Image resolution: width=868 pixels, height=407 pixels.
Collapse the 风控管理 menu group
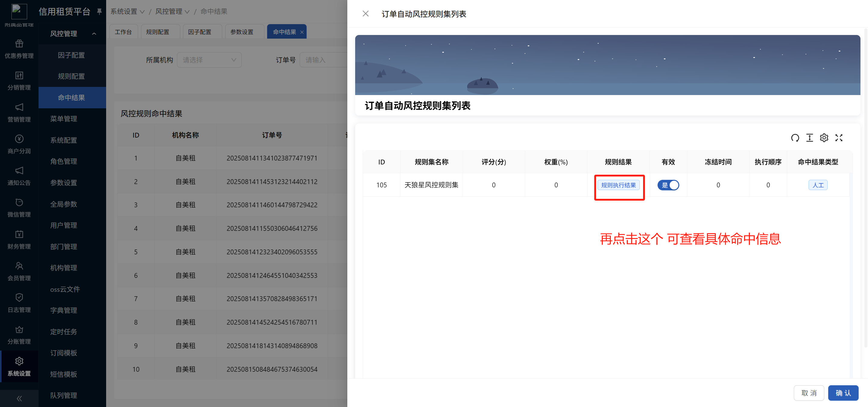[94, 34]
